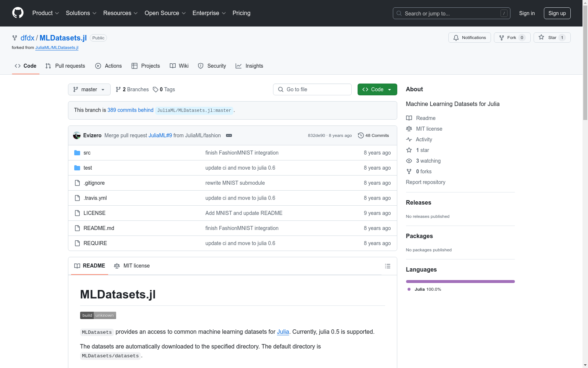Click the Star icon button

click(552, 38)
